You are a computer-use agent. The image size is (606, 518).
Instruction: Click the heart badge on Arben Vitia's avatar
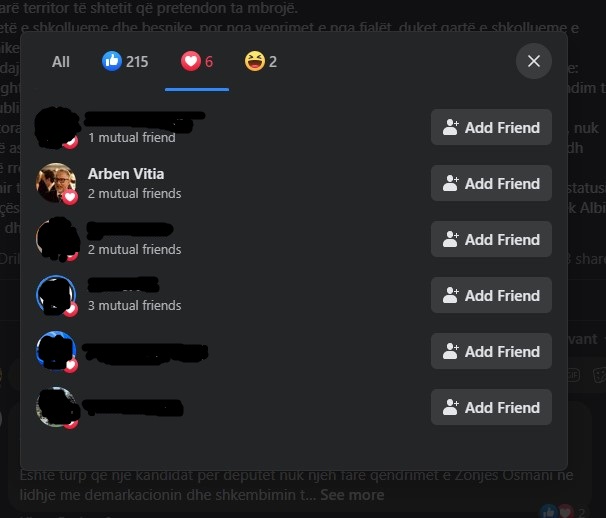(x=70, y=197)
